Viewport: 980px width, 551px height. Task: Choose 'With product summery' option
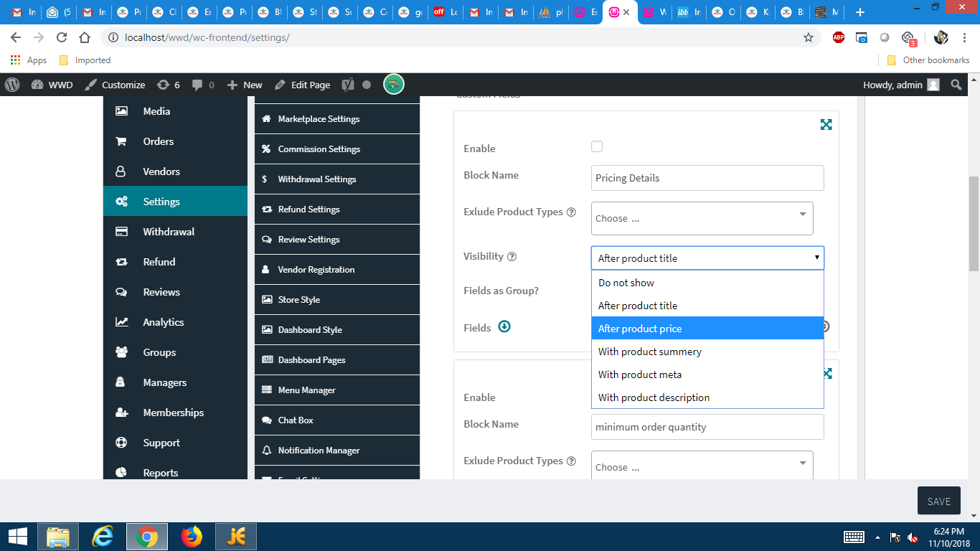coord(707,352)
